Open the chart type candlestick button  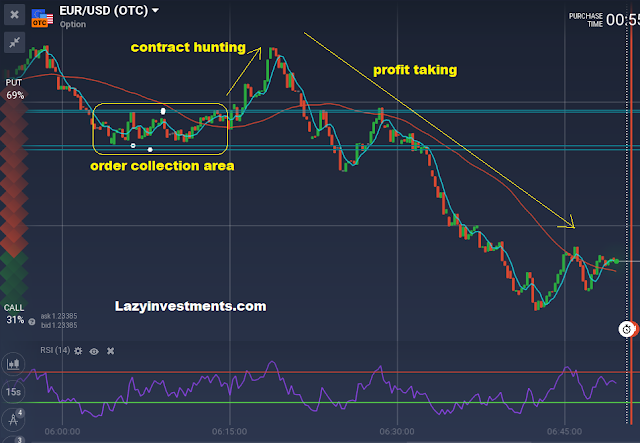pos(13,364)
